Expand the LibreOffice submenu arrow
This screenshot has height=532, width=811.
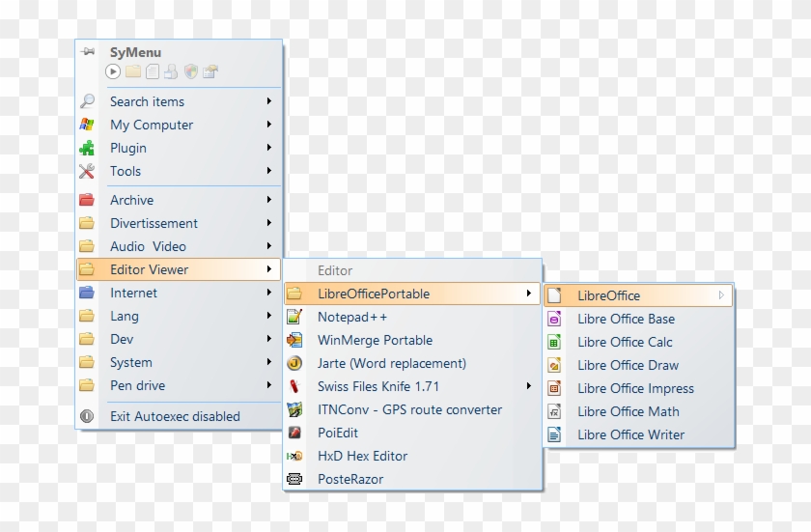tap(721, 295)
